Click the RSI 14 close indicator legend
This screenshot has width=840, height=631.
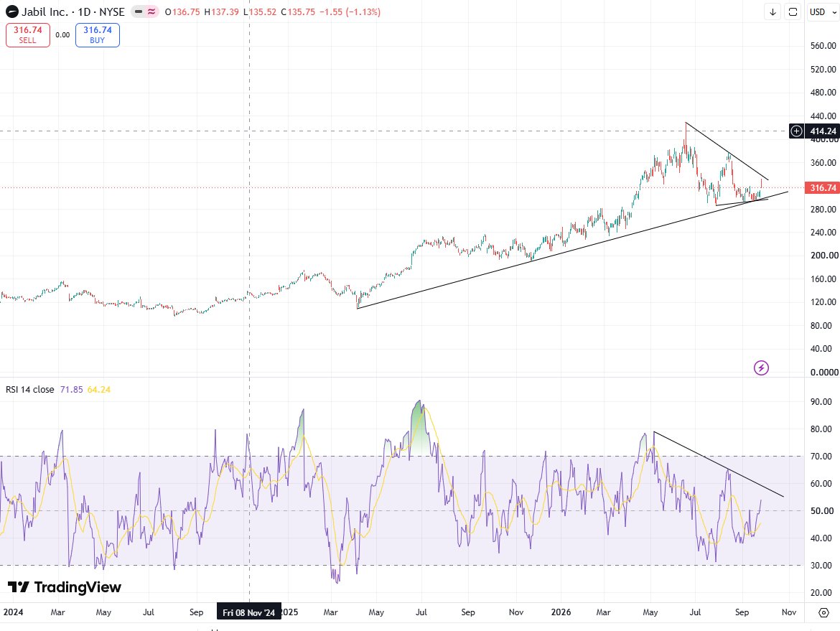(30, 389)
